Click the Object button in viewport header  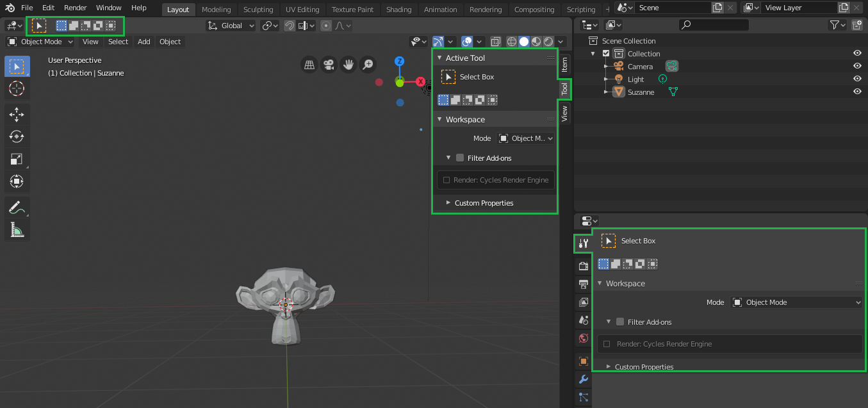pos(170,42)
